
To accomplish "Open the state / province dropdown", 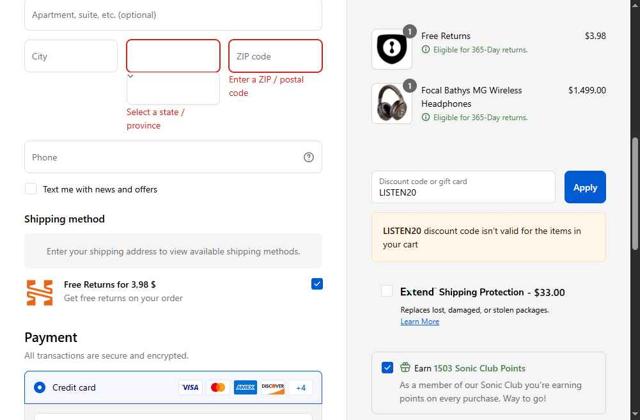I will [173, 56].
